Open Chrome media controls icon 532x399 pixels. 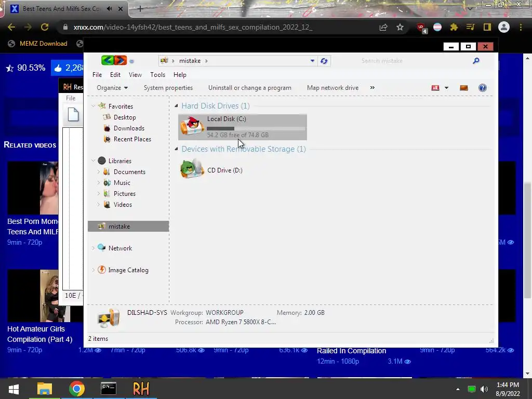(x=470, y=27)
